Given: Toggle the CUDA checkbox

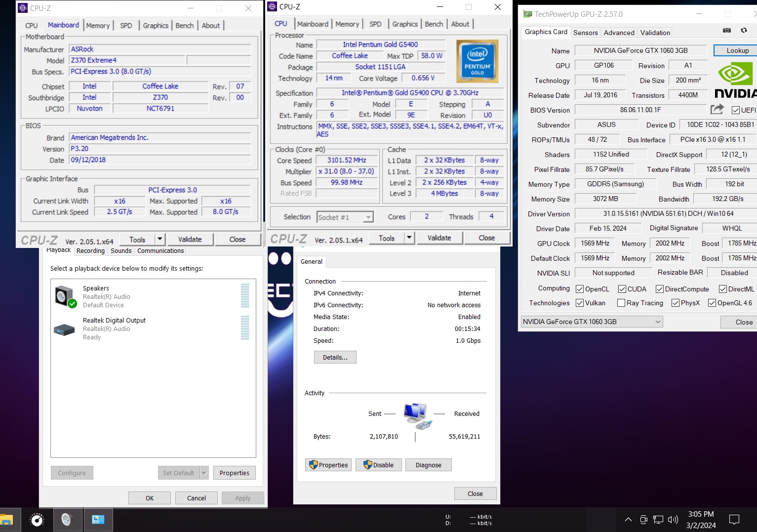Looking at the screenshot, I should 622,289.
